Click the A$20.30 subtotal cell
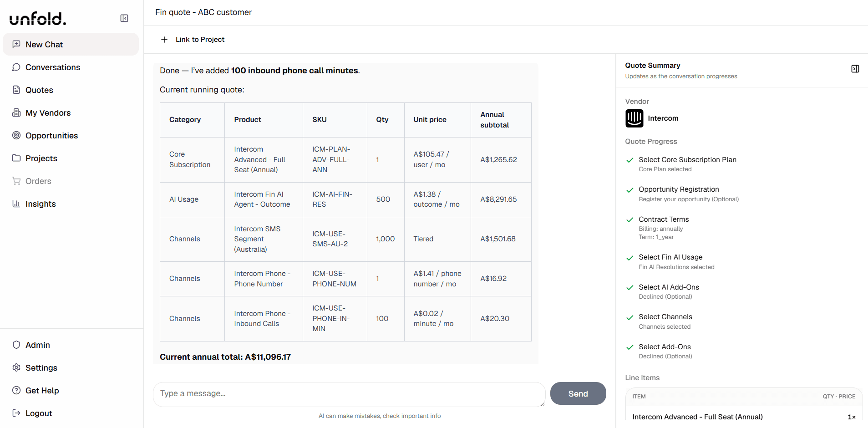This screenshot has height=428, width=868. [x=501, y=319]
